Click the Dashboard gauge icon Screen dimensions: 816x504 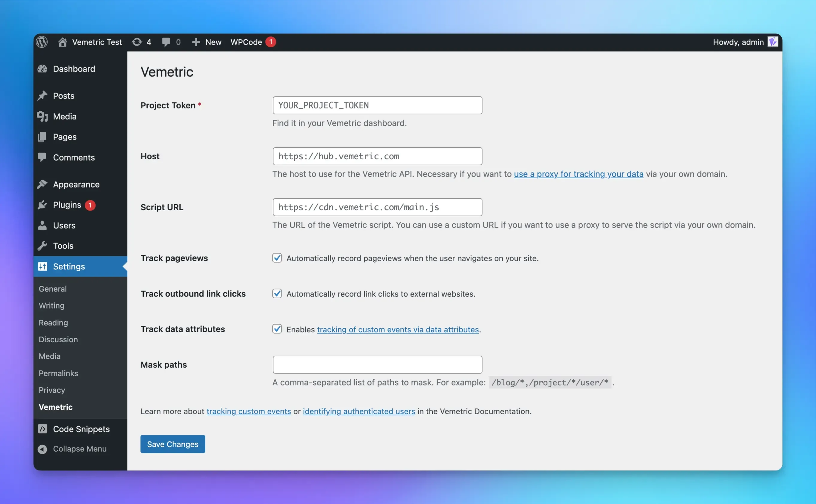coord(42,69)
